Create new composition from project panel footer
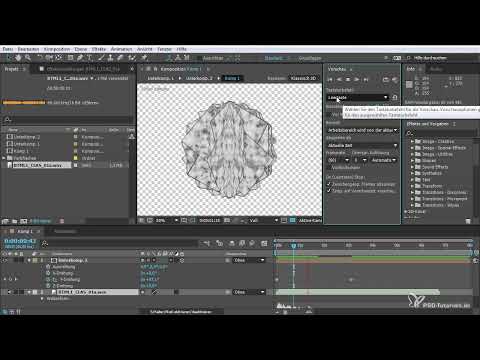 pyautogui.click(x=24, y=221)
